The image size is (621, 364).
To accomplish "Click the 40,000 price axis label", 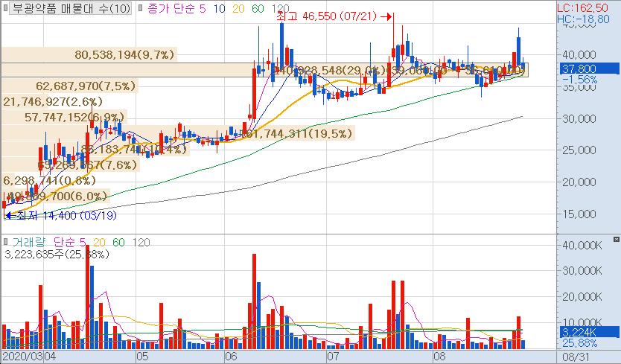I will tap(579, 55).
